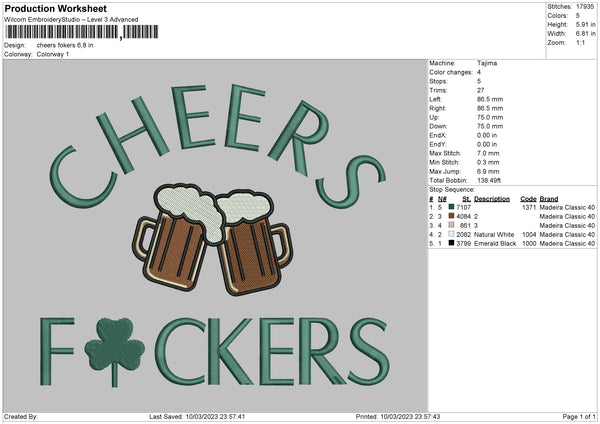Click the 'Brand' column header
Screen dimensions: 600x424
(549, 199)
